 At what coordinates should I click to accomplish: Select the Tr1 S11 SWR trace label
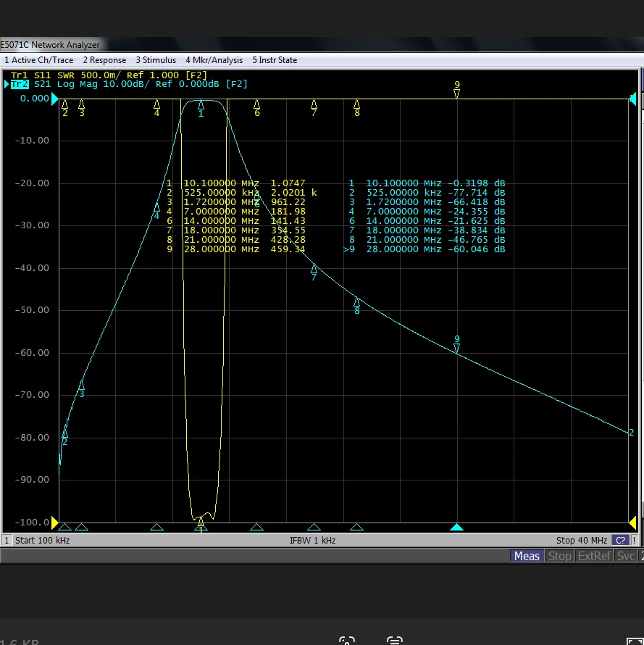pos(109,75)
